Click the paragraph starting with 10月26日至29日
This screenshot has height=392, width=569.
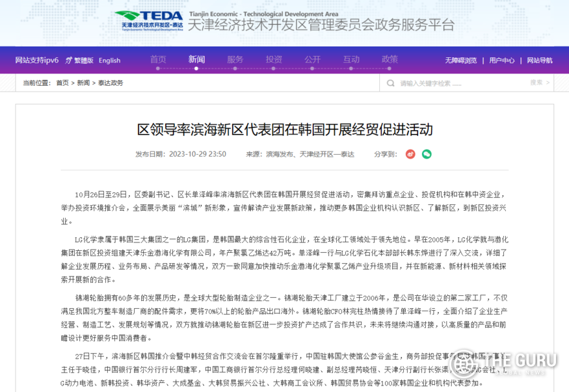click(x=285, y=208)
